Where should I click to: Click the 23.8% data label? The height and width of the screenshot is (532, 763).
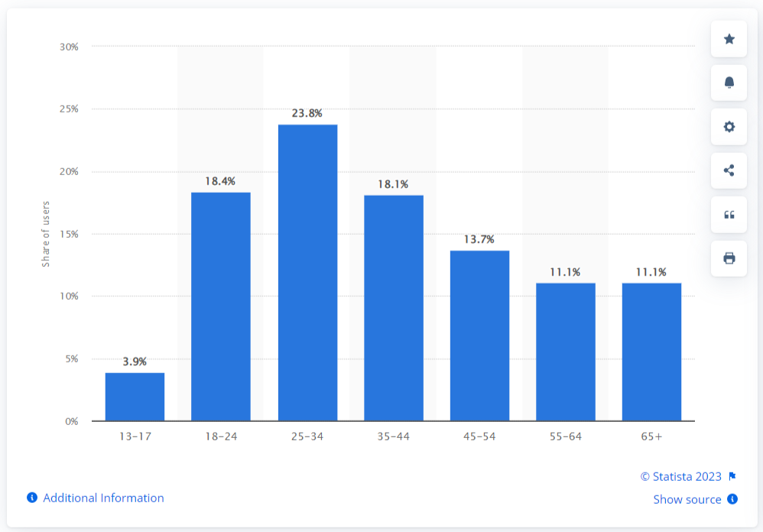[307, 113]
